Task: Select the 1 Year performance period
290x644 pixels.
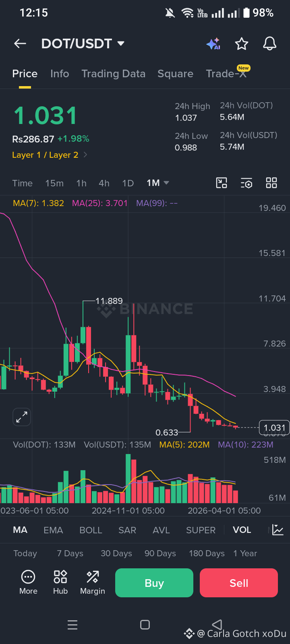Action: (245, 553)
